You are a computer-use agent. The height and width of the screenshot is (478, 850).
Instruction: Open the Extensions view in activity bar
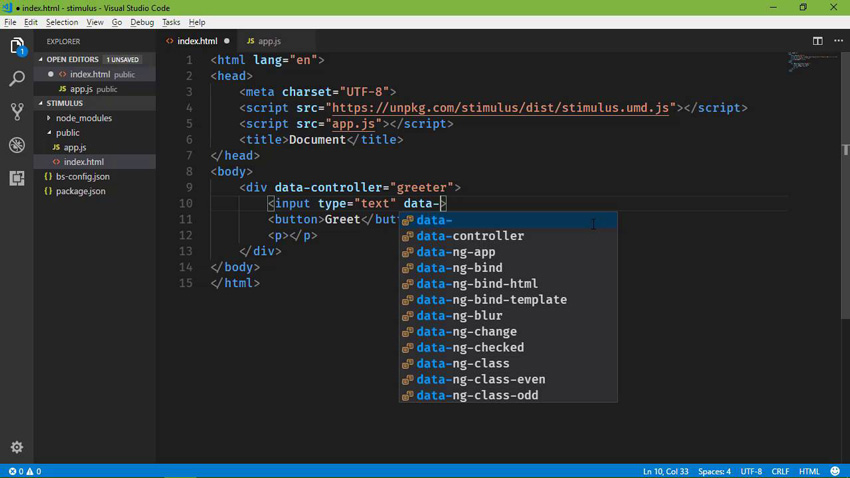(17, 178)
